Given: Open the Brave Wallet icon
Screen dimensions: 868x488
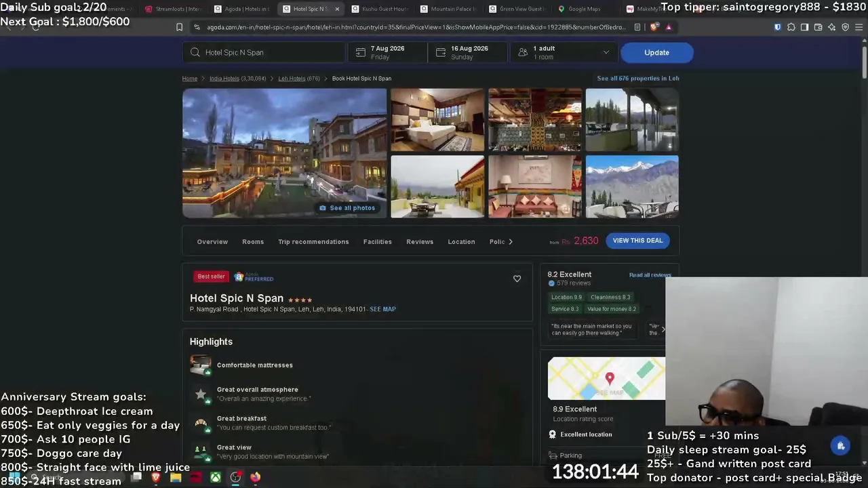Looking at the screenshot, I should 818,27.
